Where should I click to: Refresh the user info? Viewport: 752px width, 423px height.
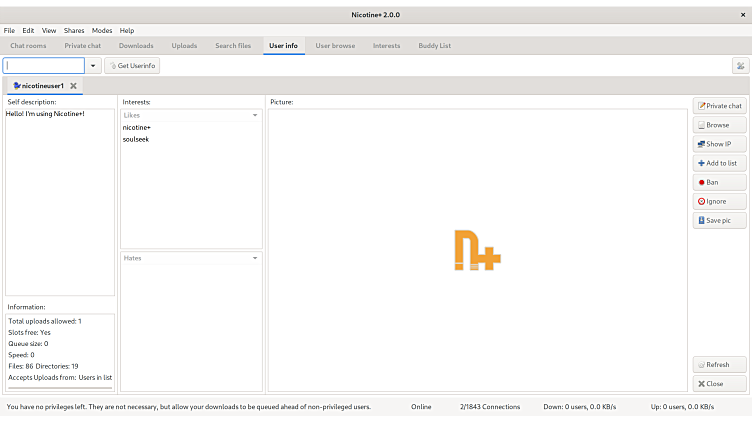pos(719,365)
